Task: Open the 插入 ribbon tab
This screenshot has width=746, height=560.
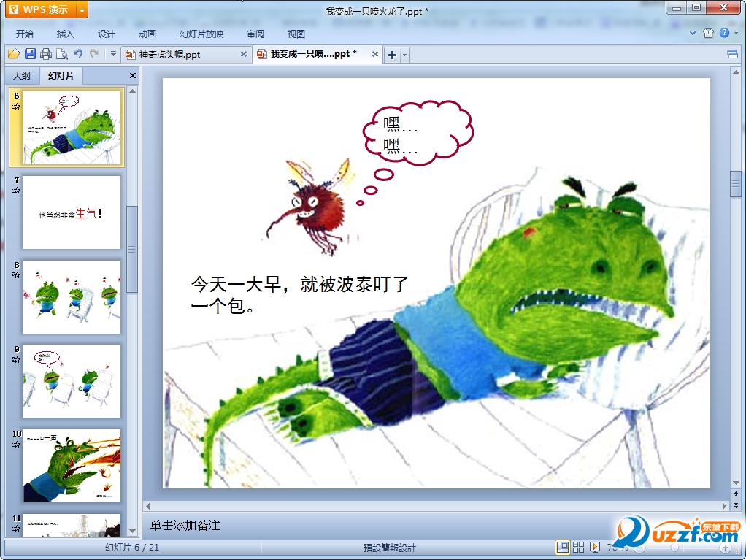Action: pyautogui.click(x=65, y=34)
